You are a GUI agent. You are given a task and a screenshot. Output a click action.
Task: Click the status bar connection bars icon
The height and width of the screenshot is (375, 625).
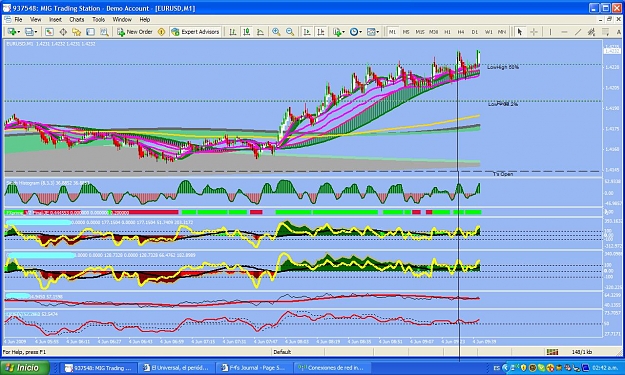click(x=552, y=352)
